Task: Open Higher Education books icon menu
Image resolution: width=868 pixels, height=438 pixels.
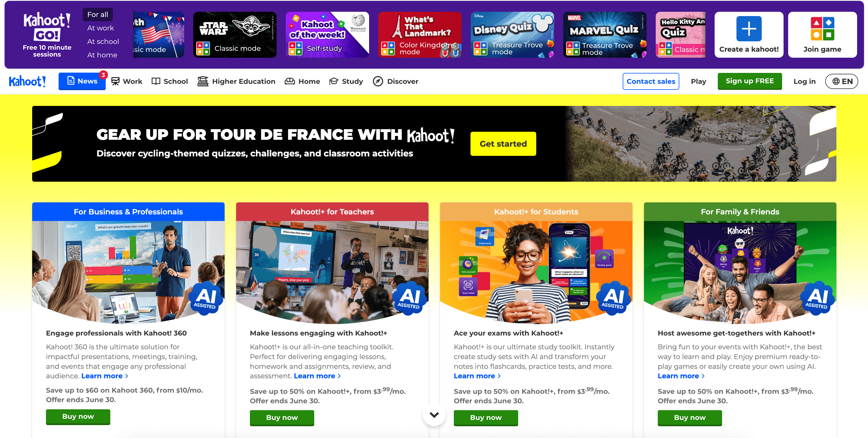Action: coord(202,81)
